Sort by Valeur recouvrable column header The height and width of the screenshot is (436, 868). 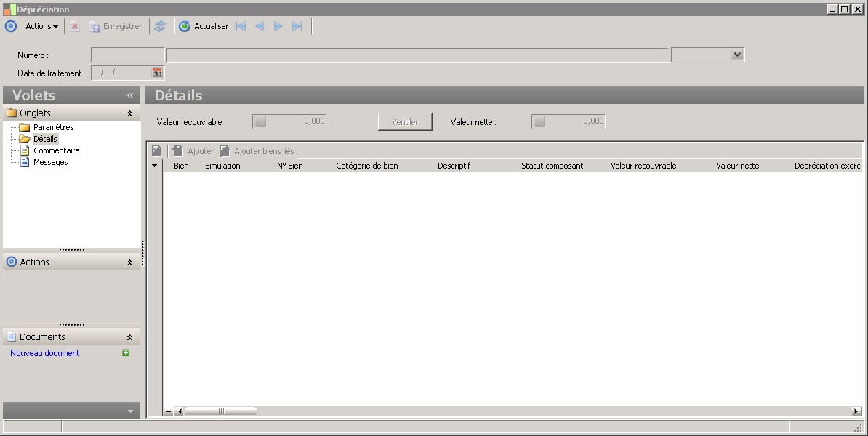pos(643,166)
